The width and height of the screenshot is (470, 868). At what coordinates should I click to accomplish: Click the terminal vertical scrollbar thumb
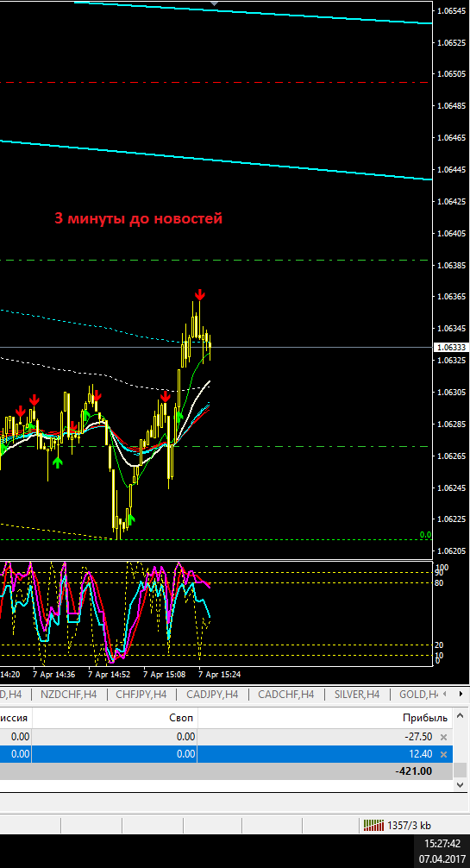point(461,770)
